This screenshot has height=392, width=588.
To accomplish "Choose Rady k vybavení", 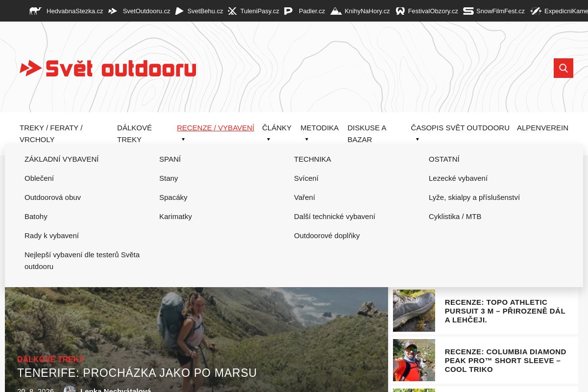I will coord(51,235).
